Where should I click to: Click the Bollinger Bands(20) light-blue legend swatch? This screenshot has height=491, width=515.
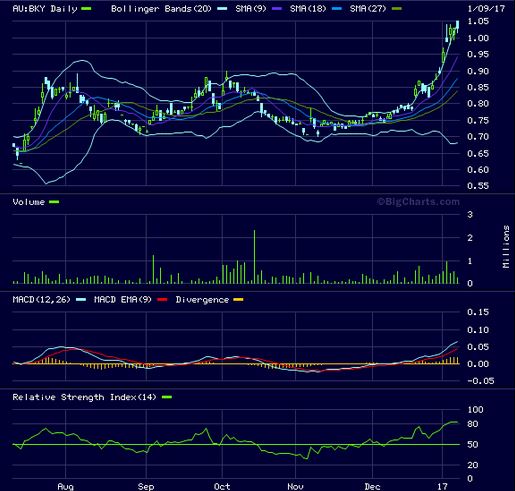coord(222,9)
